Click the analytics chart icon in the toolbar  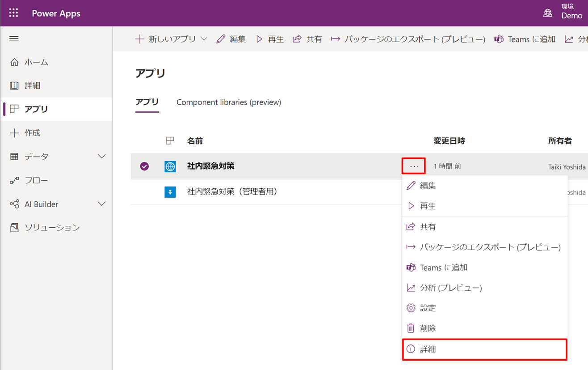coord(569,39)
